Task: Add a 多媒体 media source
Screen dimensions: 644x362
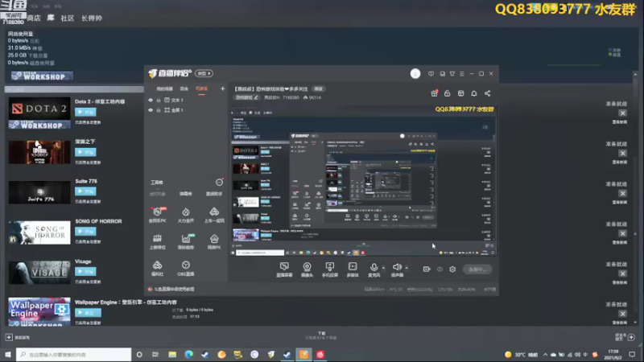Action: click(353, 269)
